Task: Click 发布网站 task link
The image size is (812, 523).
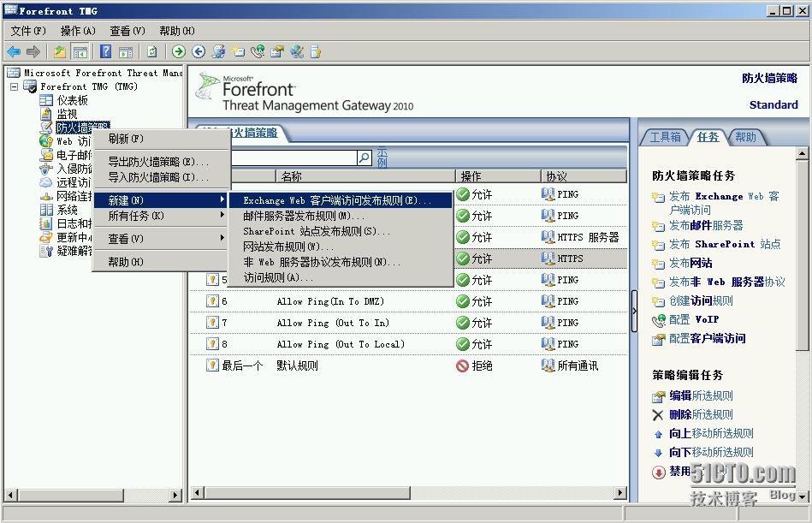Action: pyautogui.click(x=690, y=263)
